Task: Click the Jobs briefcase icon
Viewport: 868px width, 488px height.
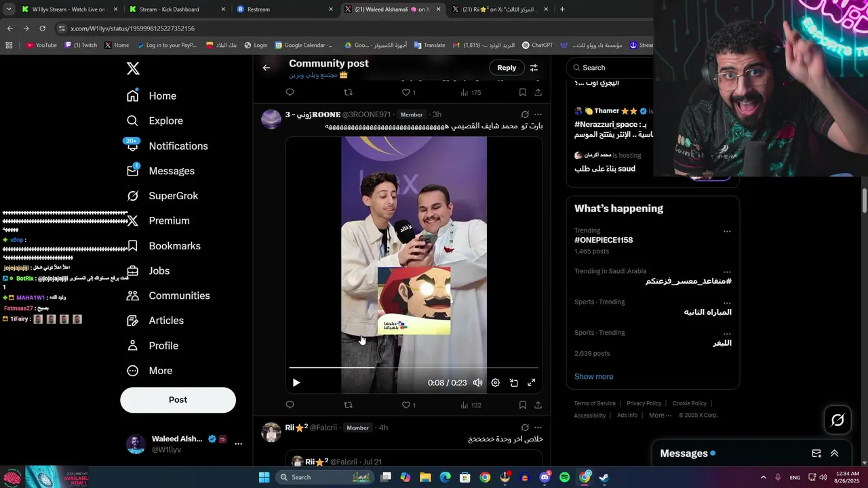Action: 133,270
